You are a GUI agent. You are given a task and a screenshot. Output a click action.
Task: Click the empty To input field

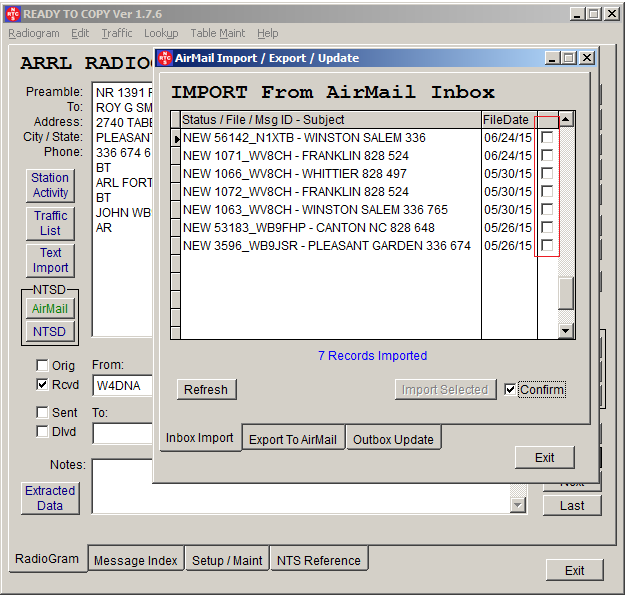point(123,433)
